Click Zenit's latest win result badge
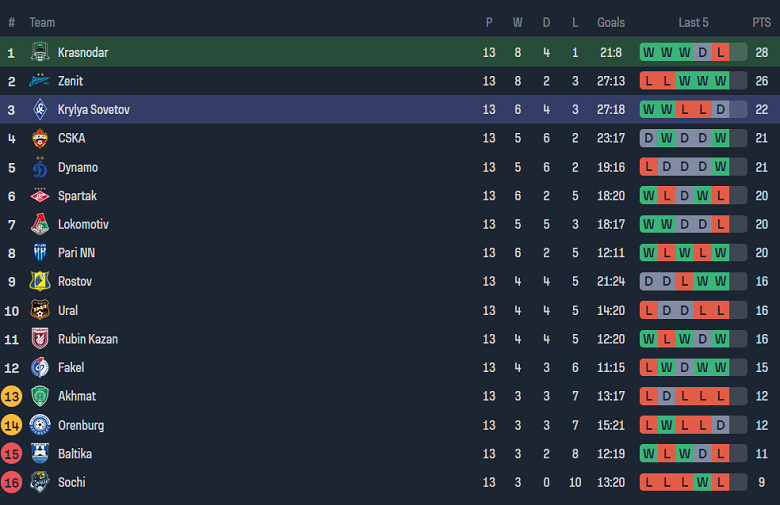 (720, 81)
